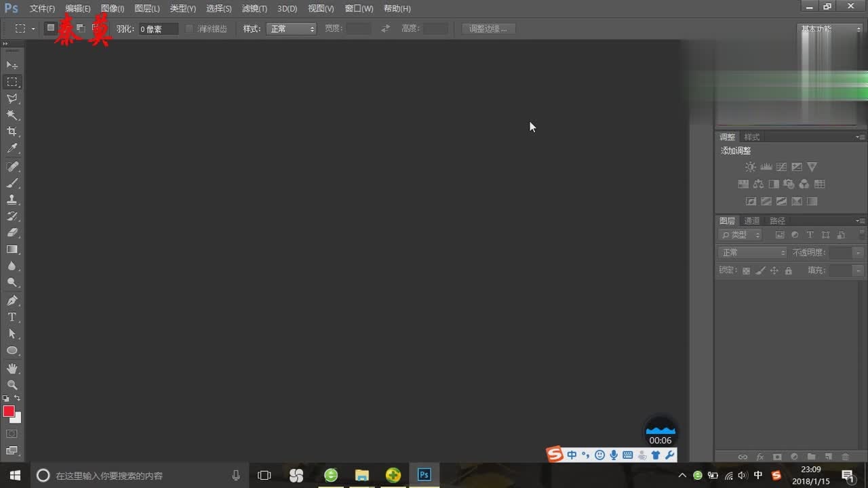Open Photoshop from the taskbar
Screen dimensions: 868x488
coord(425,475)
